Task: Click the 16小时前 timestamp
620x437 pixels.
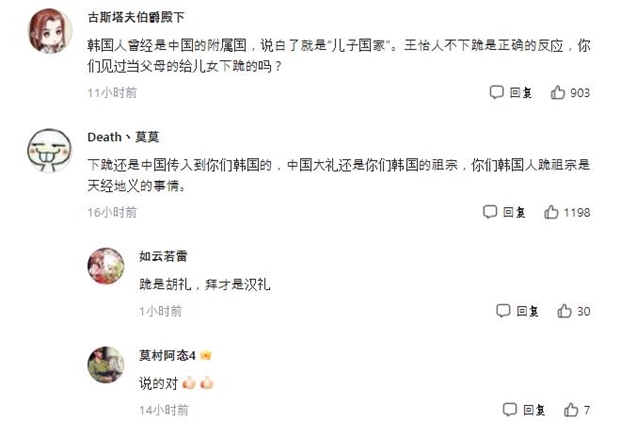Action: click(110, 212)
